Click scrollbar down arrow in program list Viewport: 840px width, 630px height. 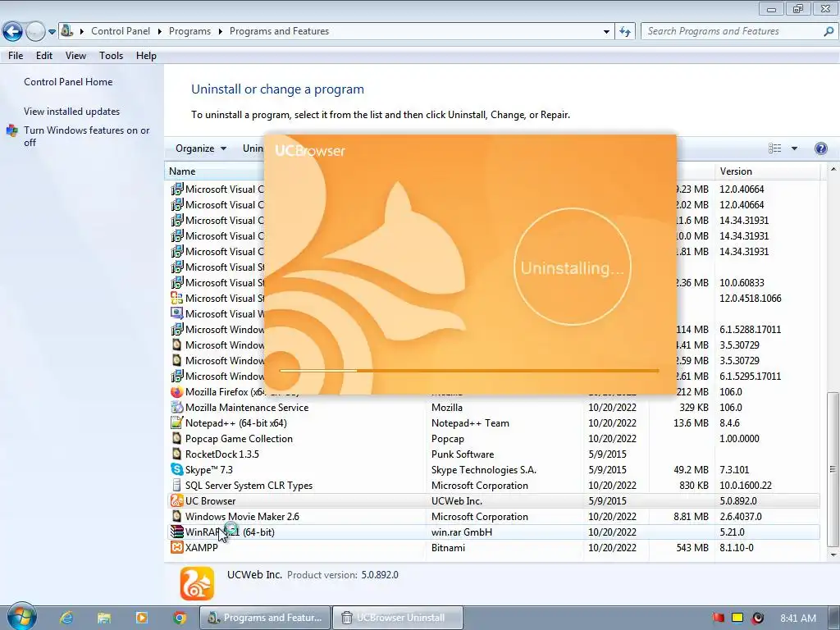click(833, 555)
